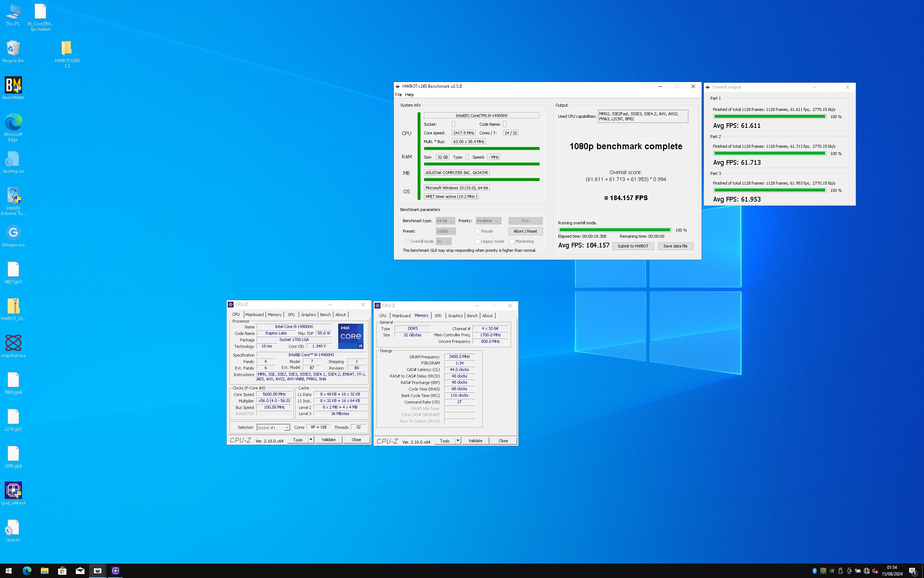The height and width of the screenshot is (578, 924).
Task: Click the network globe tray icon
Action: click(x=866, y=571)
